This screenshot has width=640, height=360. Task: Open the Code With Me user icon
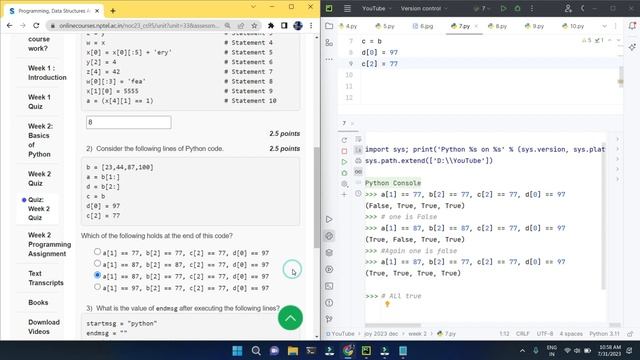point(568,8)
